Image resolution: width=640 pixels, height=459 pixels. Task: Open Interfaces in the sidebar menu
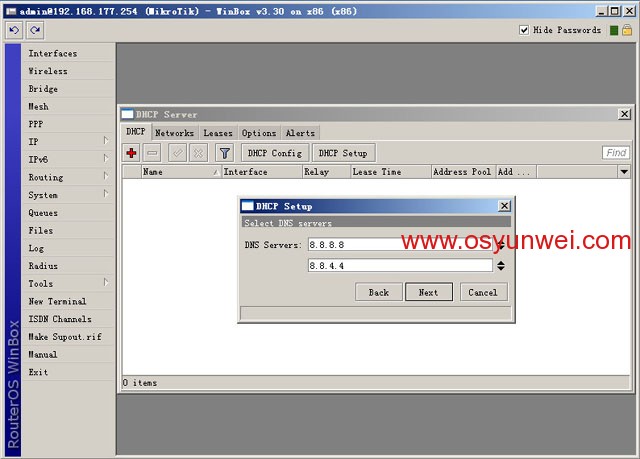click(68, 53)
